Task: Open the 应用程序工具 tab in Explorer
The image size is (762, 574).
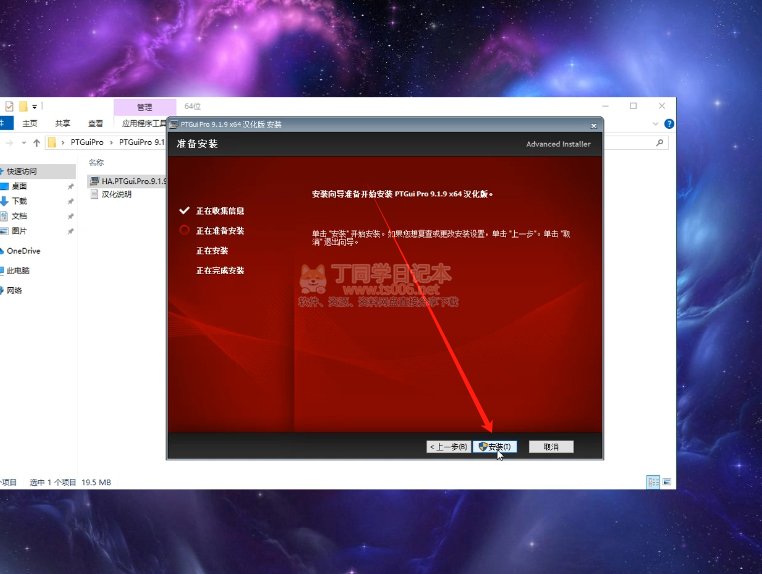Action: click(x=143, y=123)
